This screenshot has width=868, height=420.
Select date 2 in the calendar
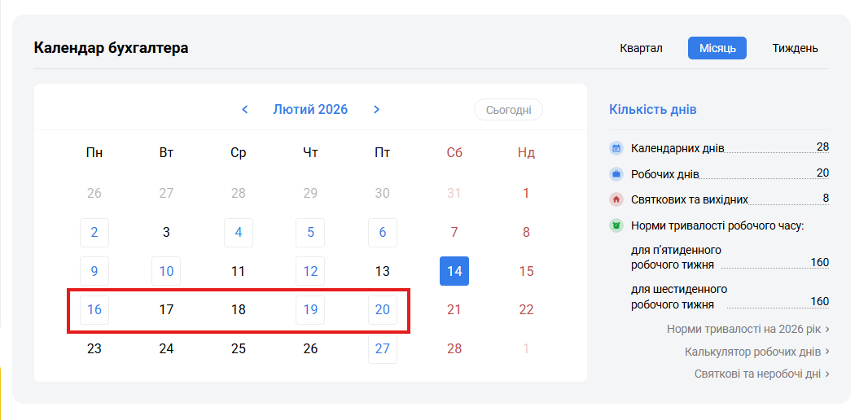[94, 233]
